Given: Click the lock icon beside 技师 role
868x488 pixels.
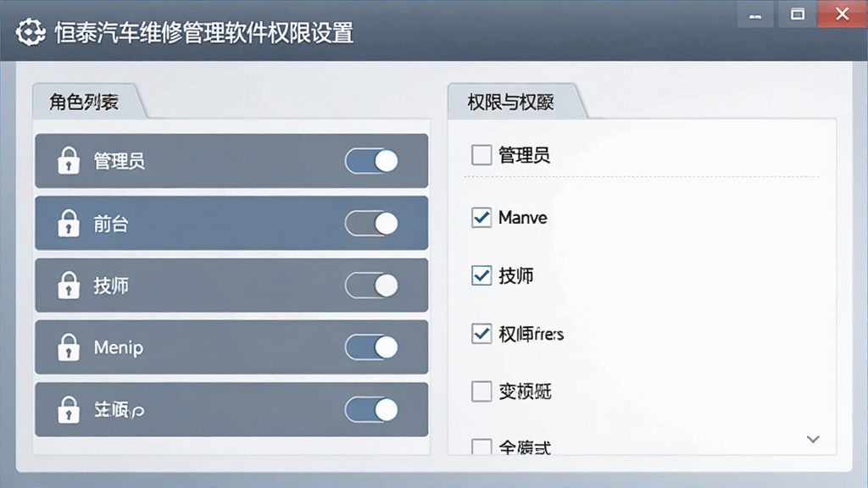Looking at the screenshot, I should [x=69, y=286].
